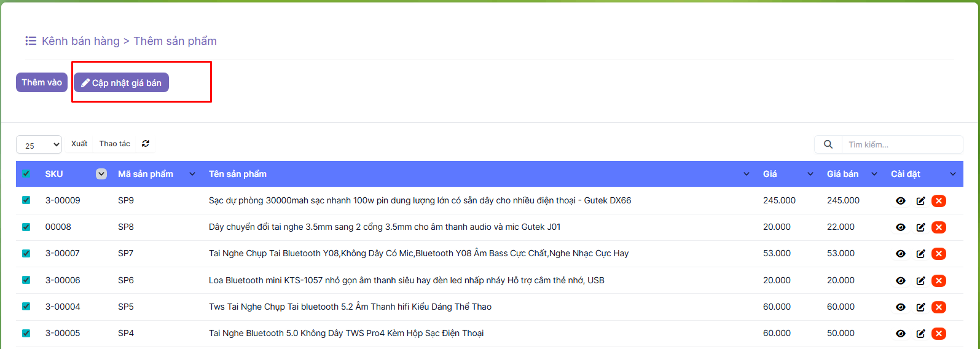Open the edit icon for product SP6
The image size is (980, 349).
pos(920,281)
